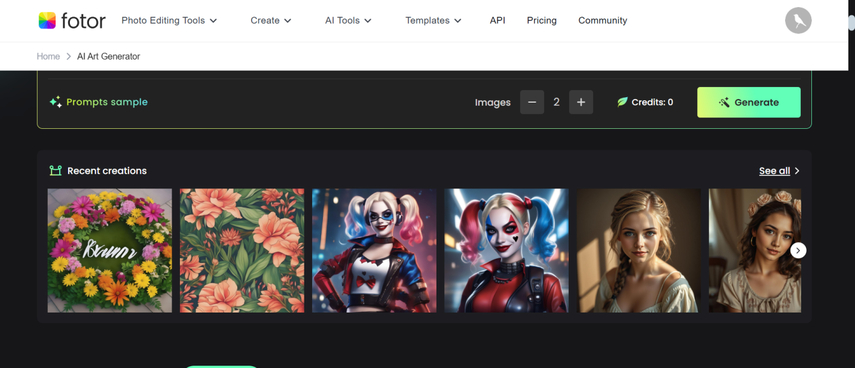Screen dimensions: 855x368
Task: Expand Photo Editing Tools menu
Action: click(169, 21)
